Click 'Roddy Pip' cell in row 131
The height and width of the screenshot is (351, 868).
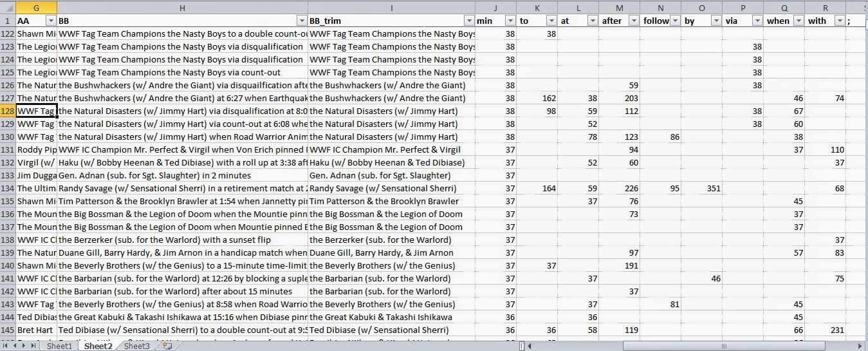pyautogui.click(x=36, y=149)
